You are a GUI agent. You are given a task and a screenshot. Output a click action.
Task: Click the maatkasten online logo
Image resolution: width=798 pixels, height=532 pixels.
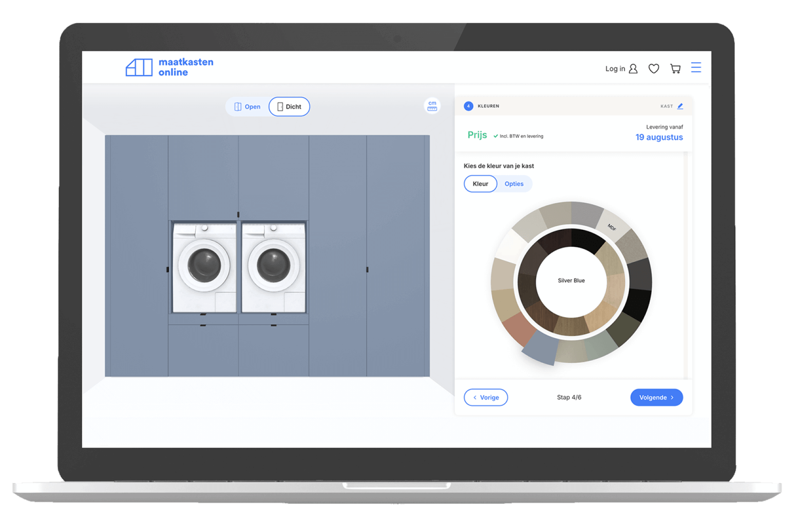(170, 67)
